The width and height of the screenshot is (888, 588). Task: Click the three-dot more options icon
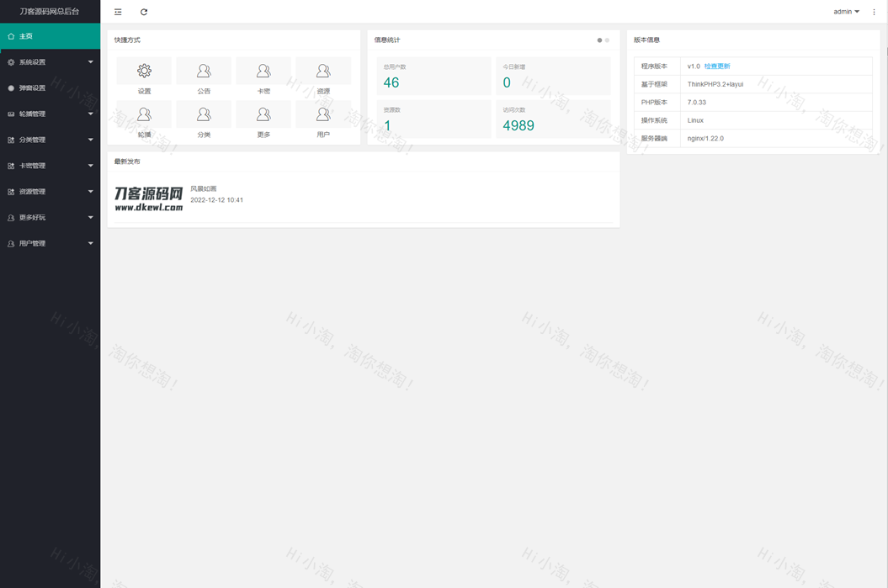874,12
